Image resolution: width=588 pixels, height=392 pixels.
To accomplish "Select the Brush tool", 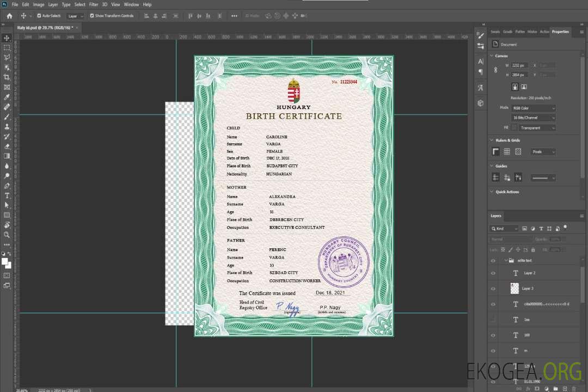I will coord(7,117).
